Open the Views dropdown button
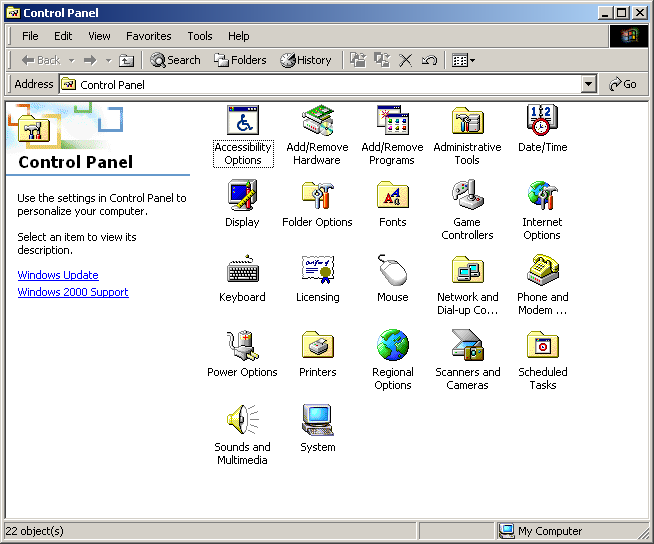 (463, 60)
